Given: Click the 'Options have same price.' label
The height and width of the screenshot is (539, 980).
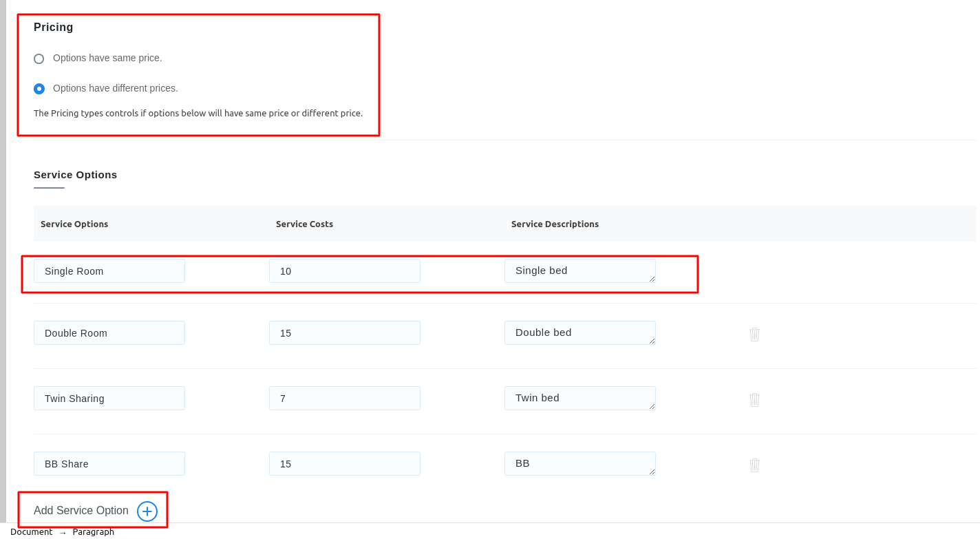Looking at the screenshot, I should coord(107,58).
